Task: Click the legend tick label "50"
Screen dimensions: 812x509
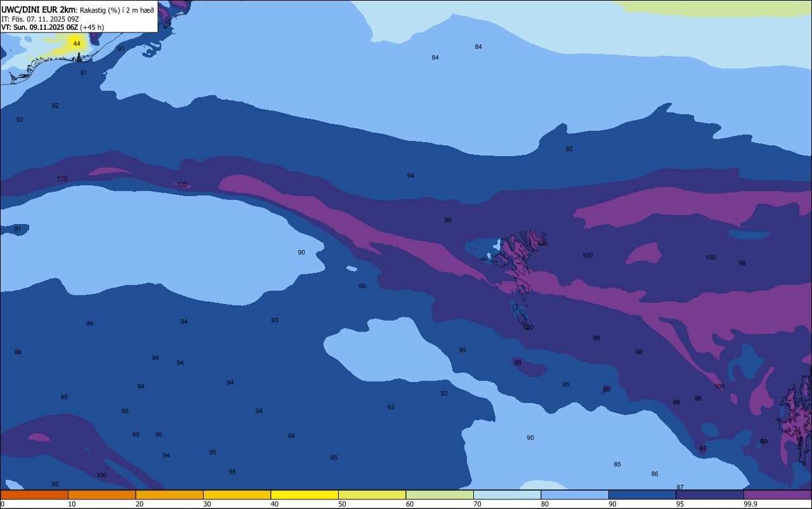Action: click(342, 504)
